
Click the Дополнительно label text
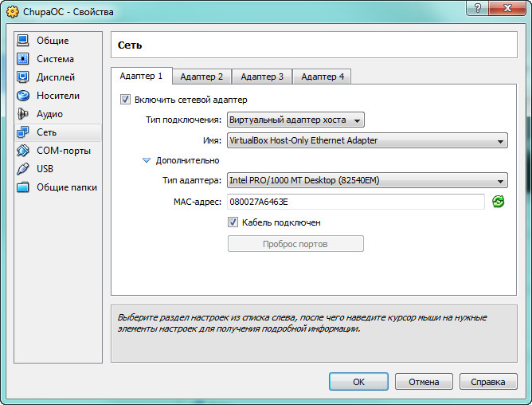point(188,160)
